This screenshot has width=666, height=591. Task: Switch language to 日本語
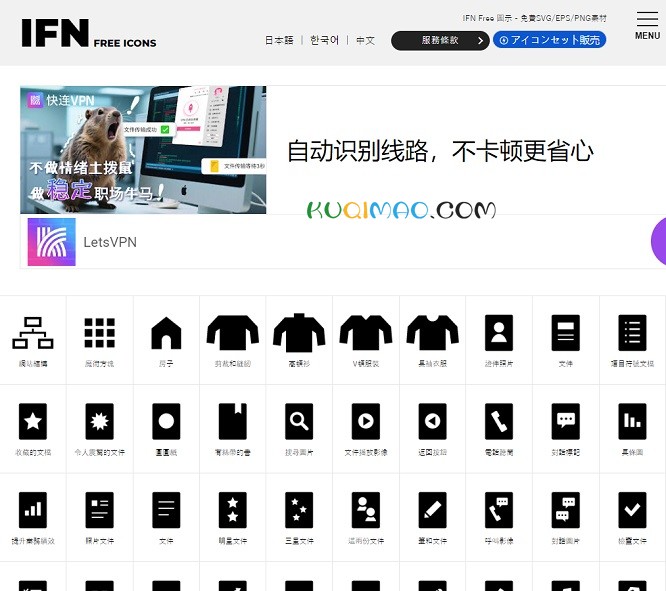[279, 40]
